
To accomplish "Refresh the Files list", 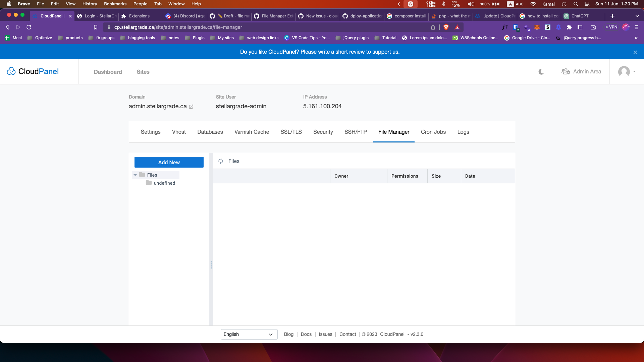I will [x=221, y=161].
